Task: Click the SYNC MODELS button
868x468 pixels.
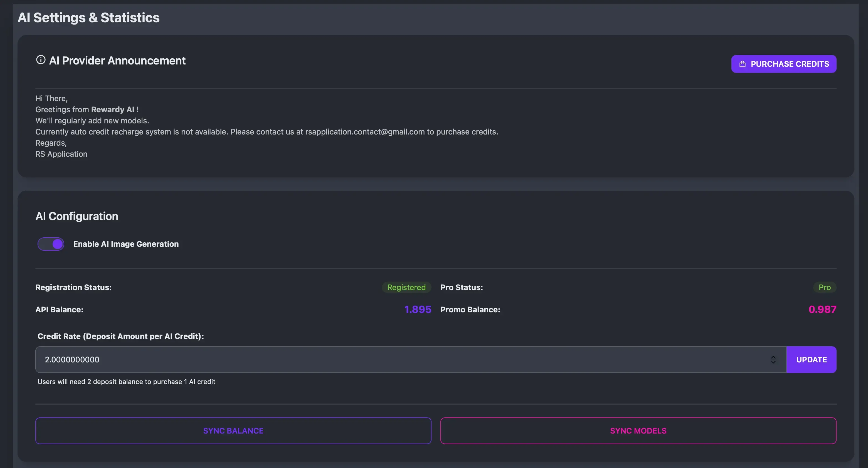Action: (638, 431)
